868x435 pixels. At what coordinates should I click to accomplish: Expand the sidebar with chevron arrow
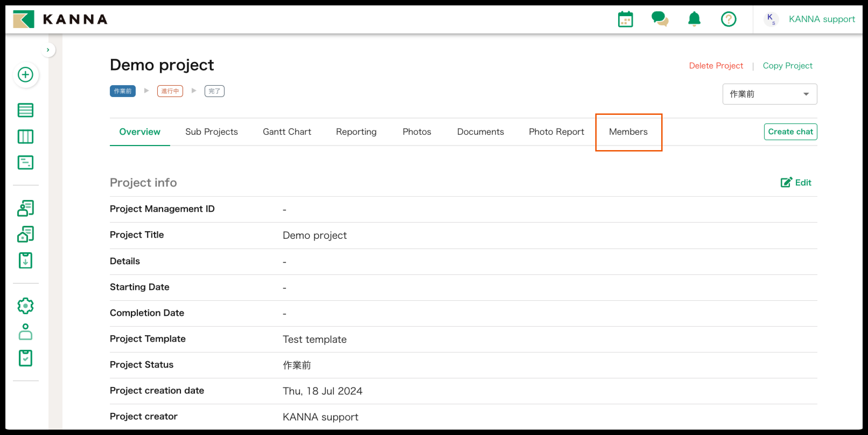click(x=48, y=50)
